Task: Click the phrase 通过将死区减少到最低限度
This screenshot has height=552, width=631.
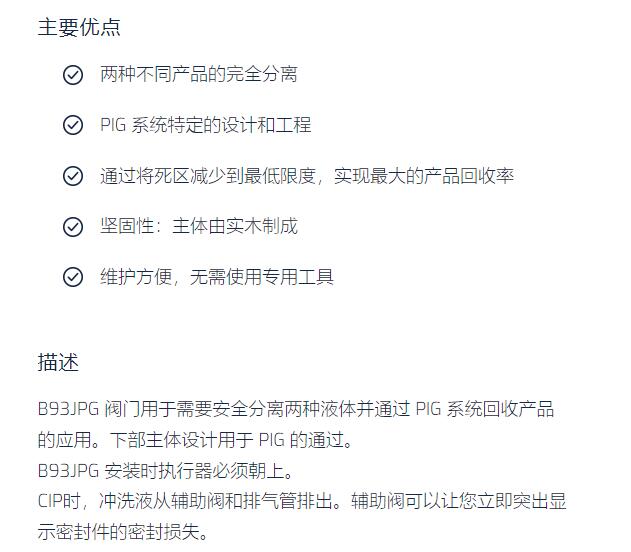Action: coord(208,176)
